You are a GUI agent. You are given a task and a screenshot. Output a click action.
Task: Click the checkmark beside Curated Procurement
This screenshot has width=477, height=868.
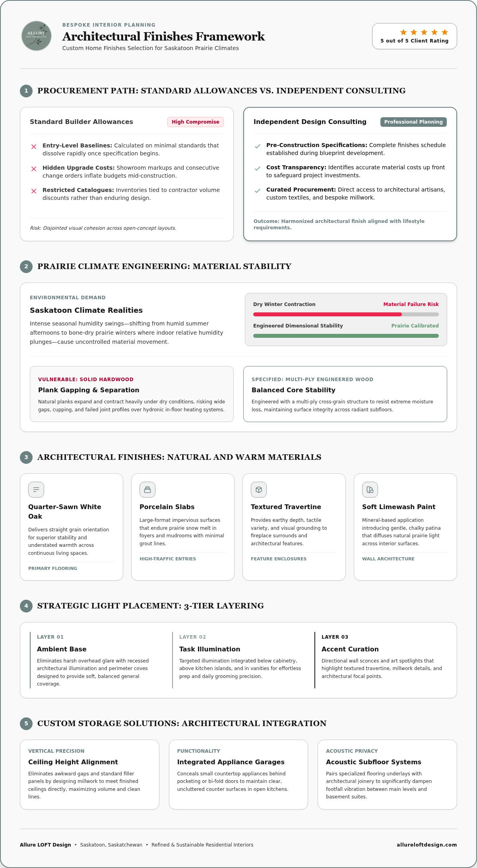[258, 191]
